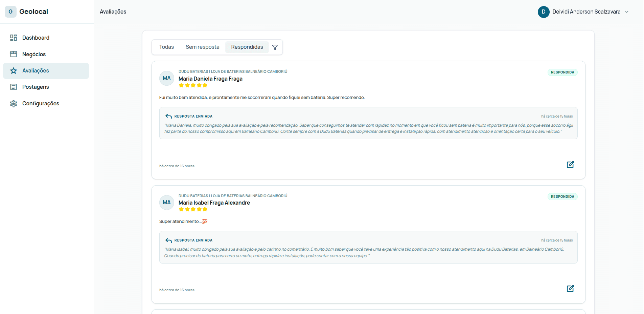
Task: Click the Geolocal brand name
Action: pyautogui.click(x=34, y=12)
